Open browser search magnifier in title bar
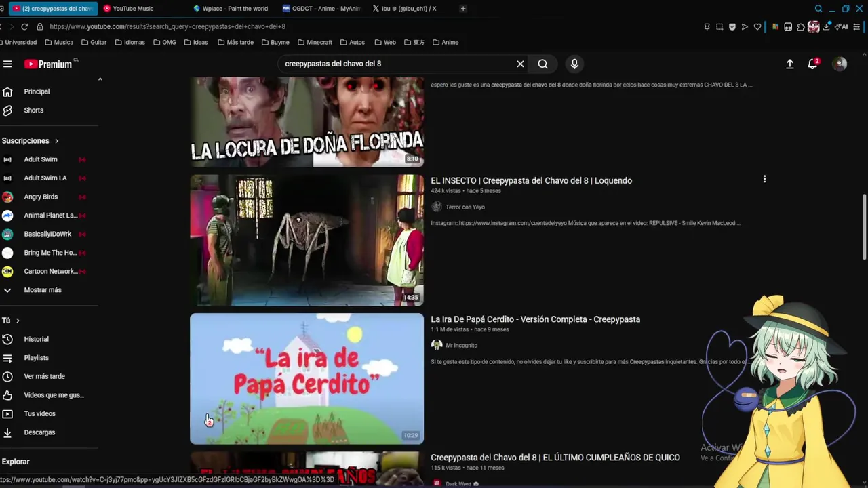Viewport: 868px width, 488px height. point(818,9)
